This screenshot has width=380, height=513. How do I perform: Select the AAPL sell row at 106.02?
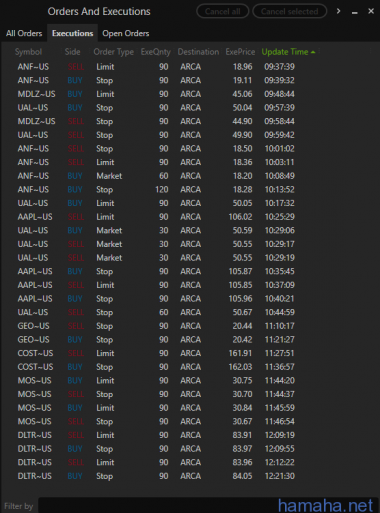pyautogui.click(x=157, y=217)
